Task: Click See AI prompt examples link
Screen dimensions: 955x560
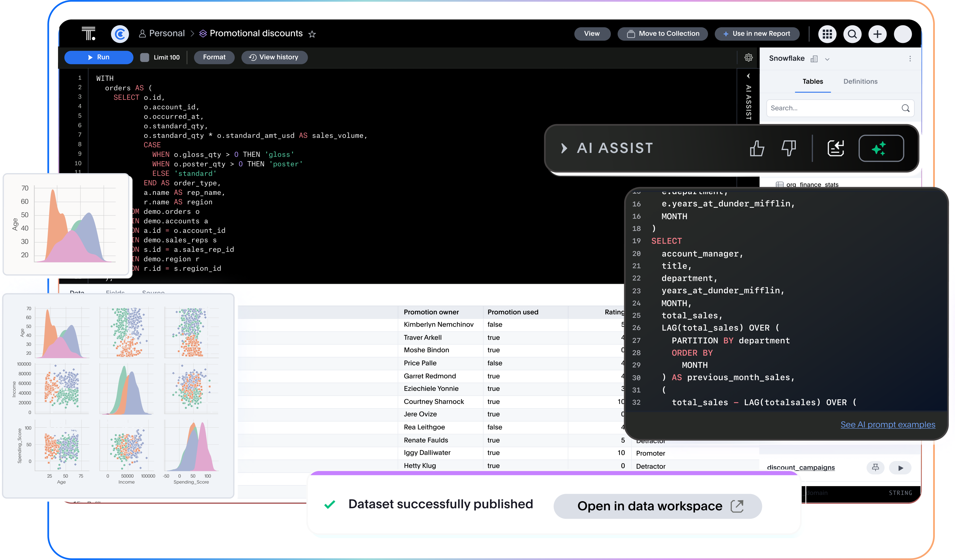Action: [888, 425]
